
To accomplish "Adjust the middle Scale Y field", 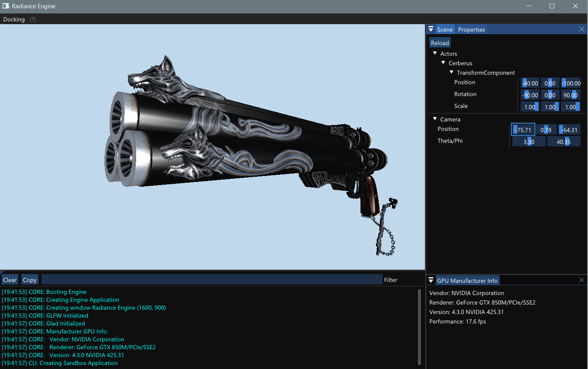I will click(550, 107).
